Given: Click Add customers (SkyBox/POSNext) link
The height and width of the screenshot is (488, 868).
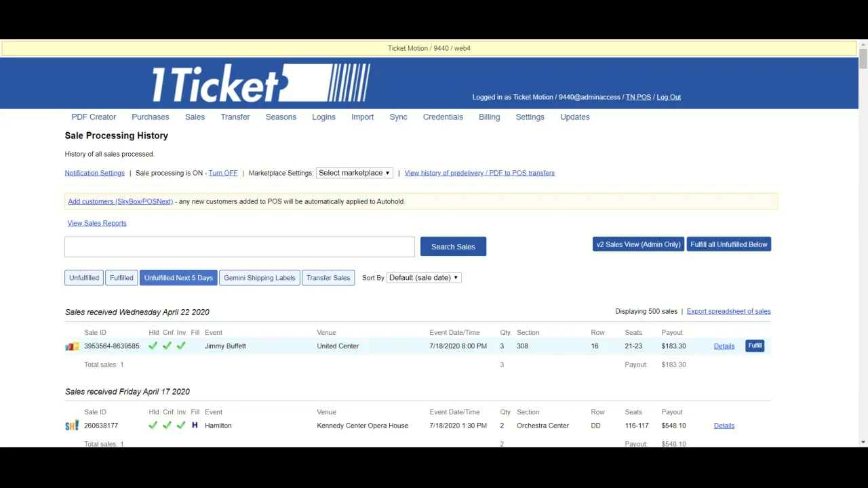Looking at the screenshot, I should coord(120,201).
